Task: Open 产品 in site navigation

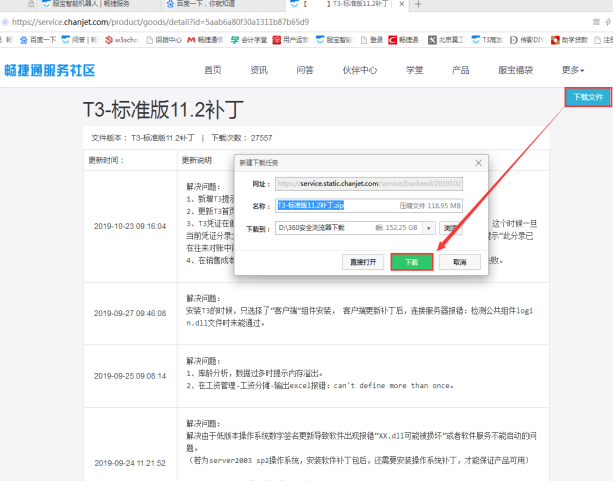Action: click(x=460, y=70)
